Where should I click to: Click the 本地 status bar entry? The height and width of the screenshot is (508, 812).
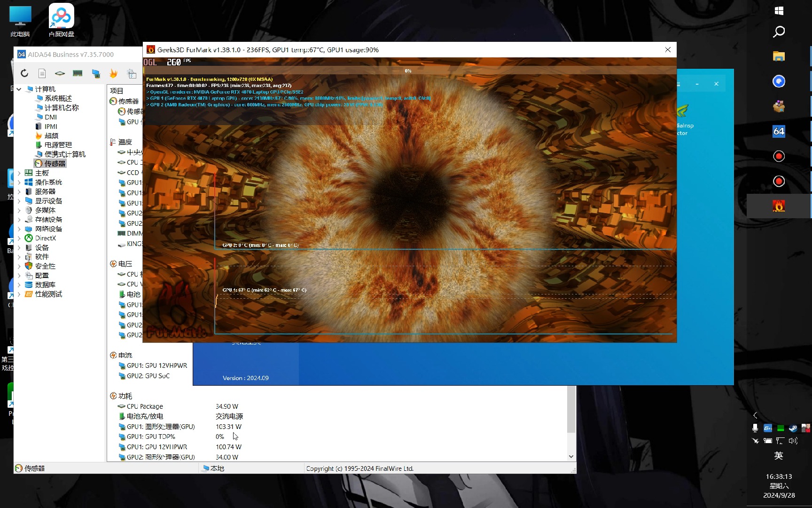[x=214, y=468]
